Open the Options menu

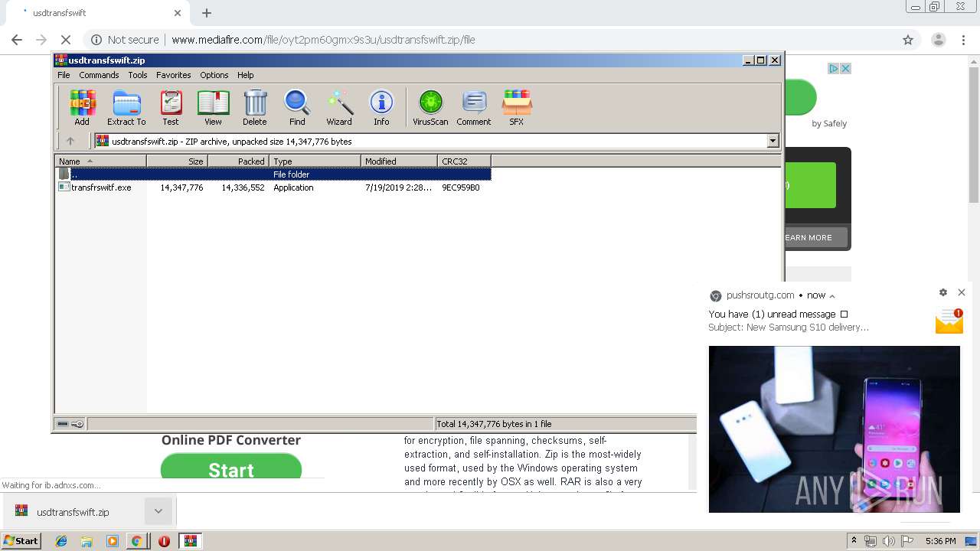(x=214, y=75)
